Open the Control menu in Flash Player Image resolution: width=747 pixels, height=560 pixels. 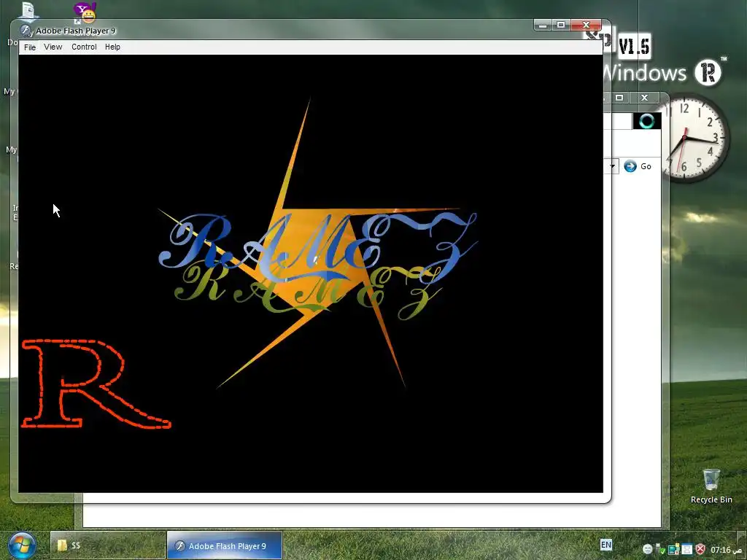click(84, 47)
